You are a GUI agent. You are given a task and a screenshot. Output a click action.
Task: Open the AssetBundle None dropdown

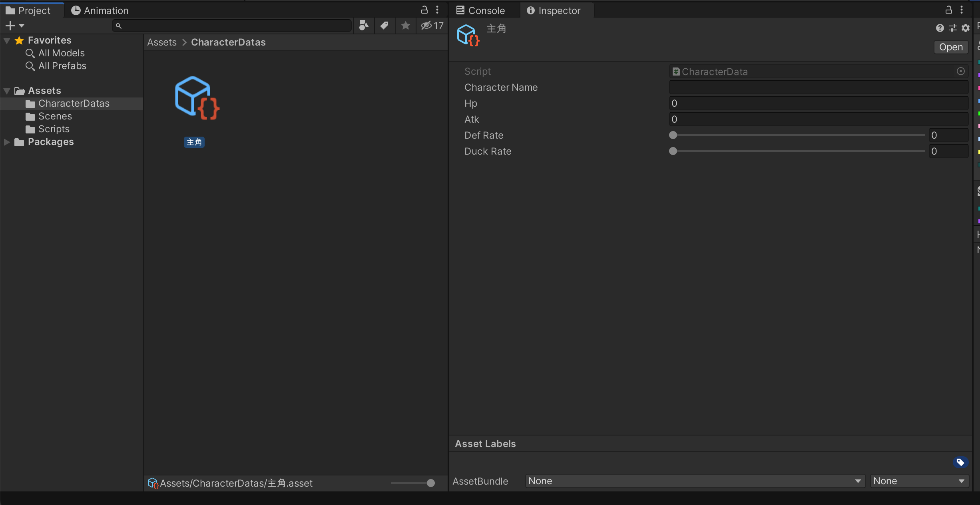[693, 481]
